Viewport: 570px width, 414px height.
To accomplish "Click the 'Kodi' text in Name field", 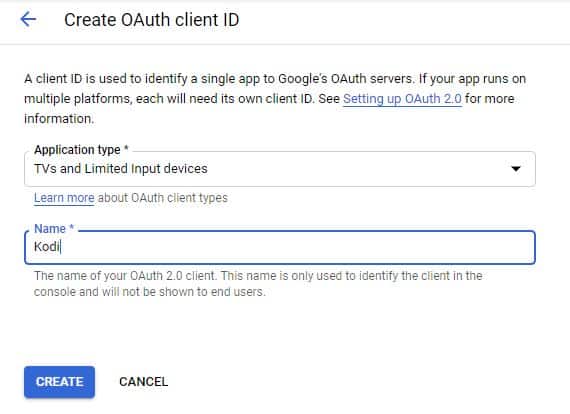I will tap(47, 247).
